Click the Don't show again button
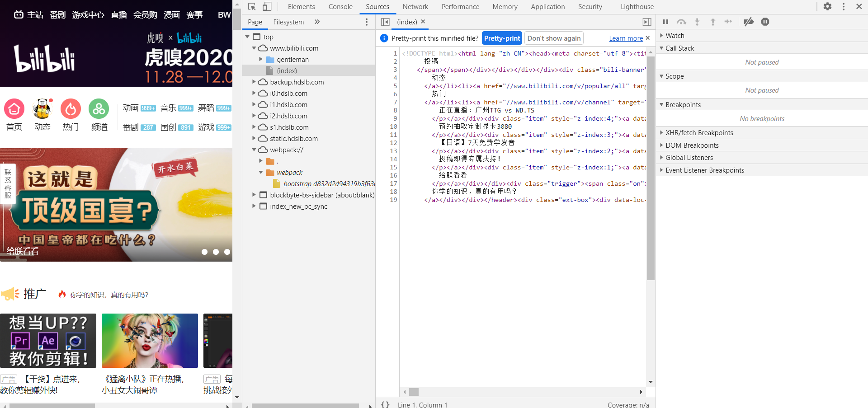 tap(554, 38)
